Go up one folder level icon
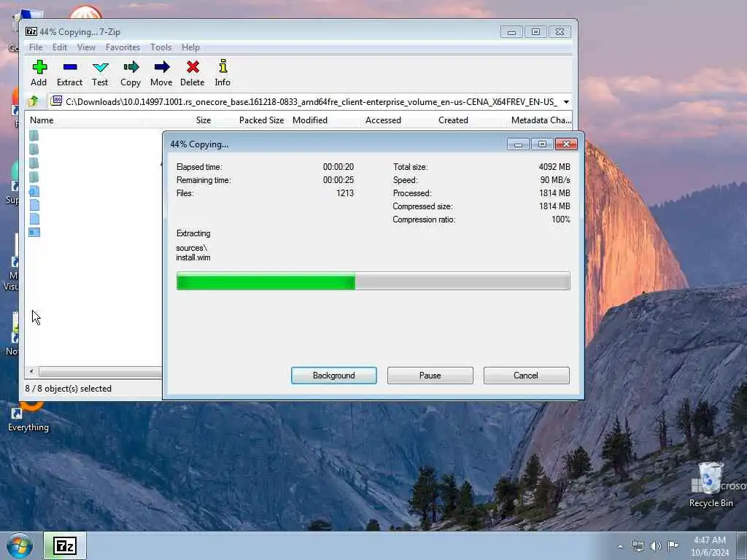Screen dimensions: 747x560 click(34, 101)
